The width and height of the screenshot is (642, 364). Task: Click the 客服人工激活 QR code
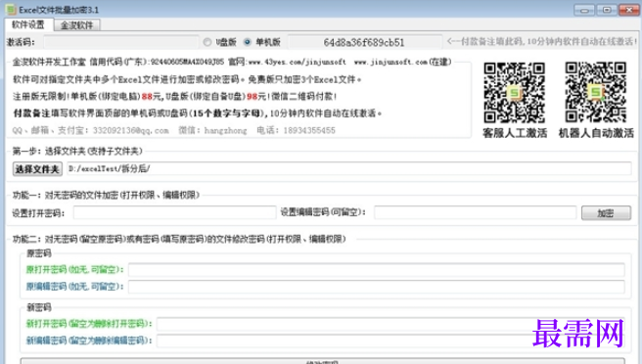pos(514,93)
